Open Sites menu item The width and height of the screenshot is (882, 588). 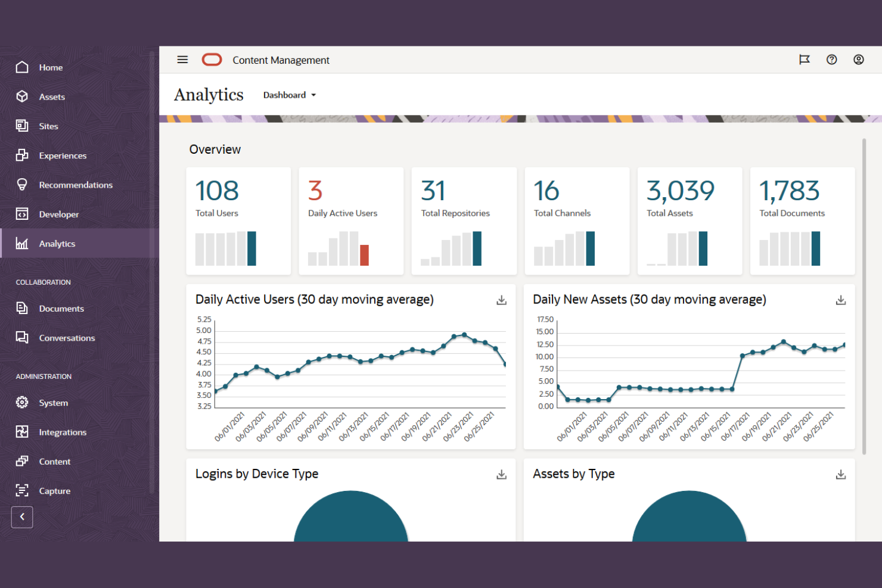point(48,126)
